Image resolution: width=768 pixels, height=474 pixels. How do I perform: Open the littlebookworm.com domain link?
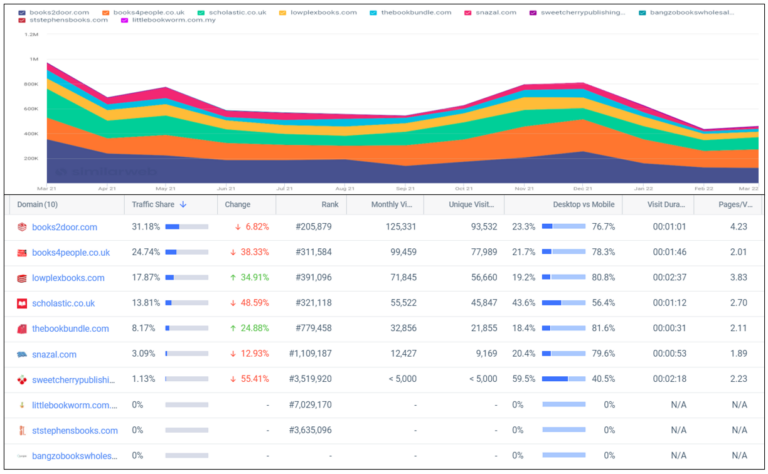click(x=74, y=405)
